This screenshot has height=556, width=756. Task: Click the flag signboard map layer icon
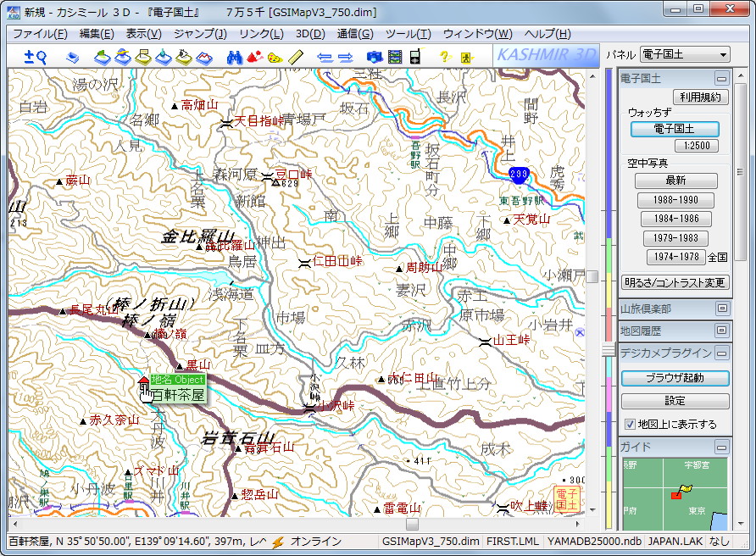pos(143,58)
